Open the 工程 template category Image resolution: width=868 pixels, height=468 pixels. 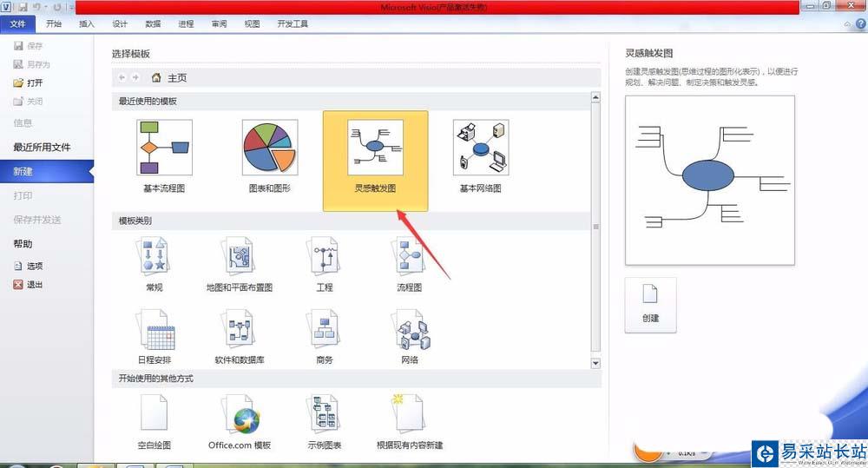(325, 256)
